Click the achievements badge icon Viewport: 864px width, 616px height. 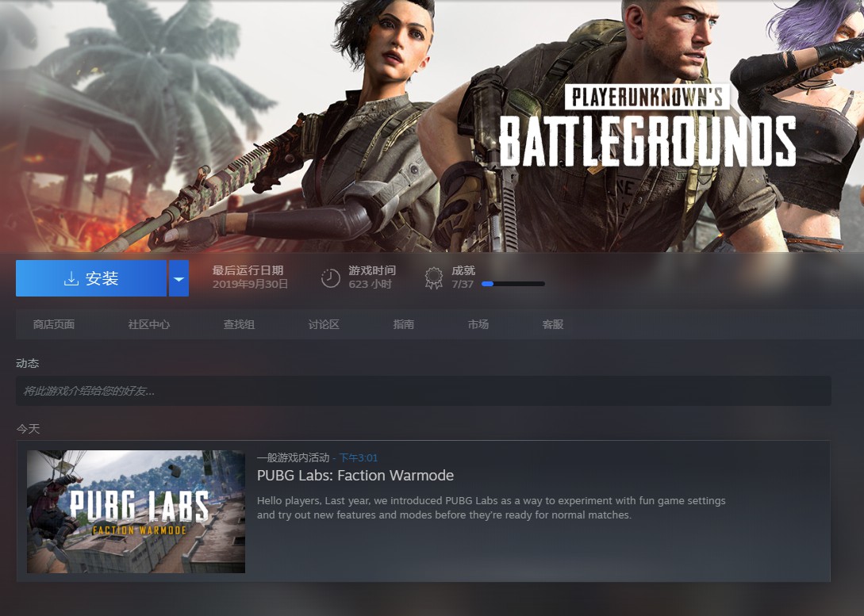(x=434, y=278)
